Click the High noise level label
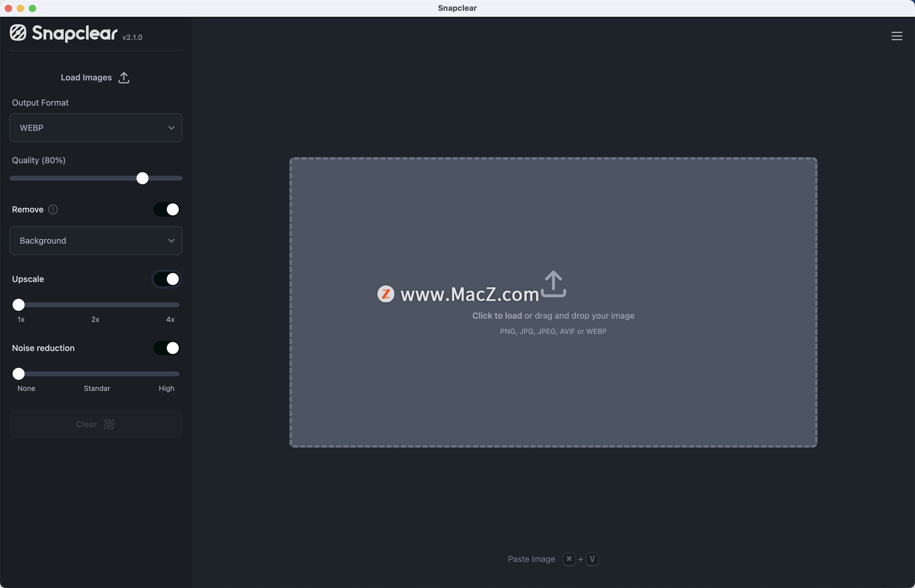 coord(166,389)
